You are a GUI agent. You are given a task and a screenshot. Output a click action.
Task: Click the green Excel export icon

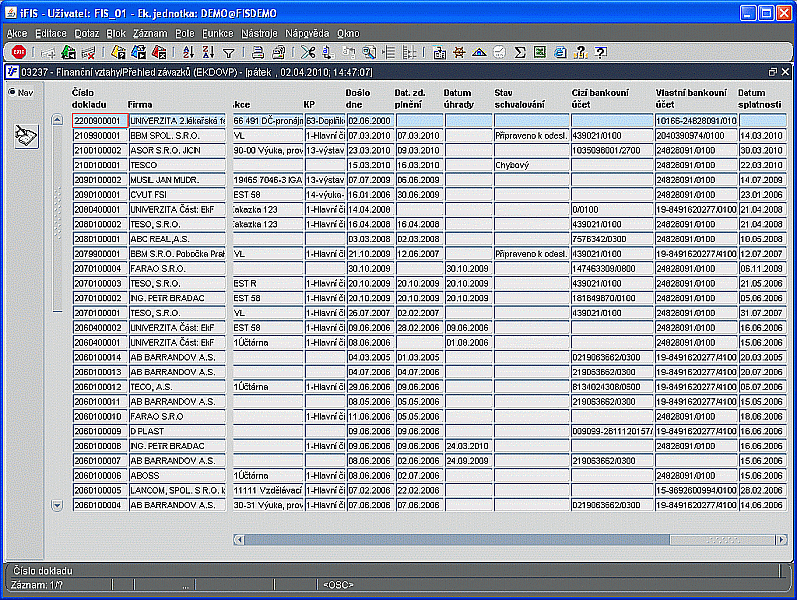[x=540, y=52]
